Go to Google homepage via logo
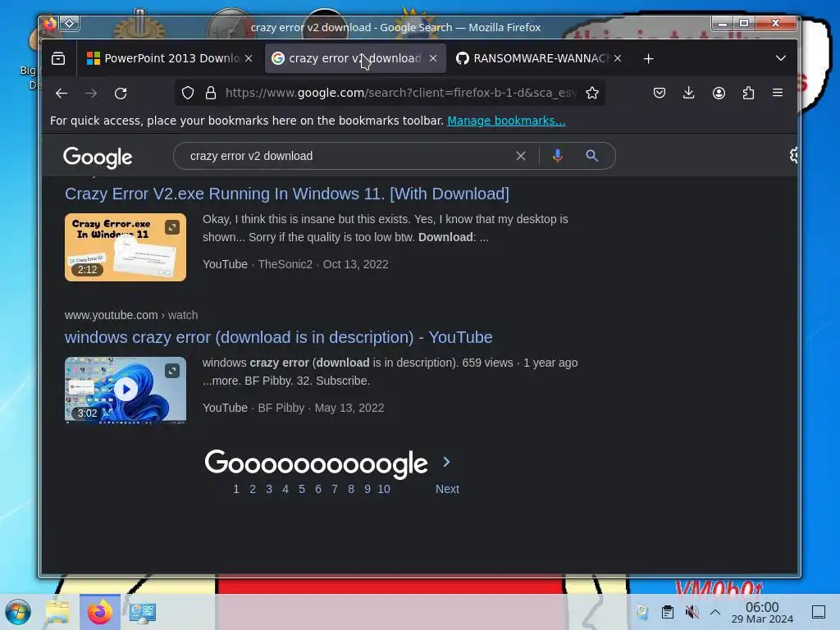840x630 pixels. pyautogui.click(x=98, y=157)
